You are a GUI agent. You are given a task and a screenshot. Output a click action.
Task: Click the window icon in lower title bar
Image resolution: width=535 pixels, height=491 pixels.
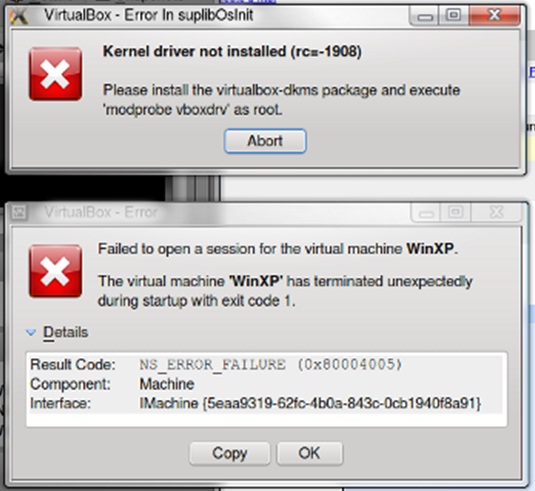[x=19, y=213]
